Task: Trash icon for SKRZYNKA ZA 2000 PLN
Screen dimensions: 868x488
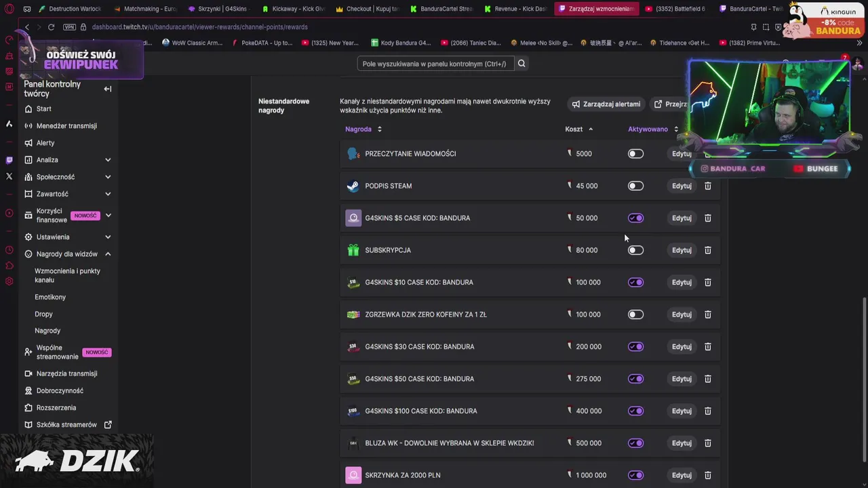Action: pyautogui.click(x=707, y=475)
